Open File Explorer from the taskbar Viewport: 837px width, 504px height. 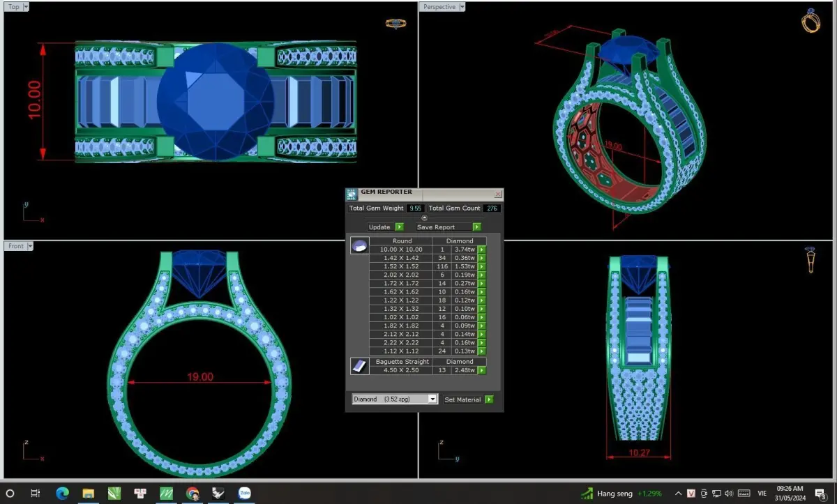[x=88, y=493]
